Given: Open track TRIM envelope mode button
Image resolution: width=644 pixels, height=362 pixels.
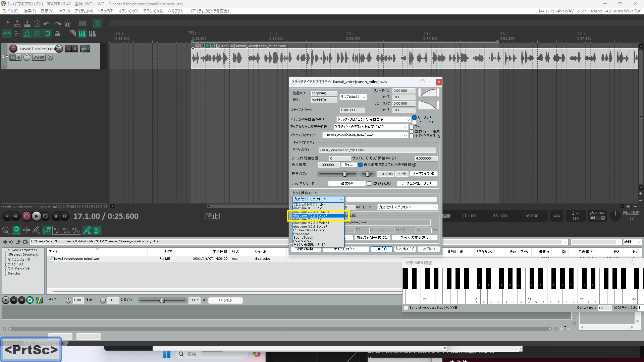Looking at the screenshot, I should pyautogui.click(x=39, y=57).
